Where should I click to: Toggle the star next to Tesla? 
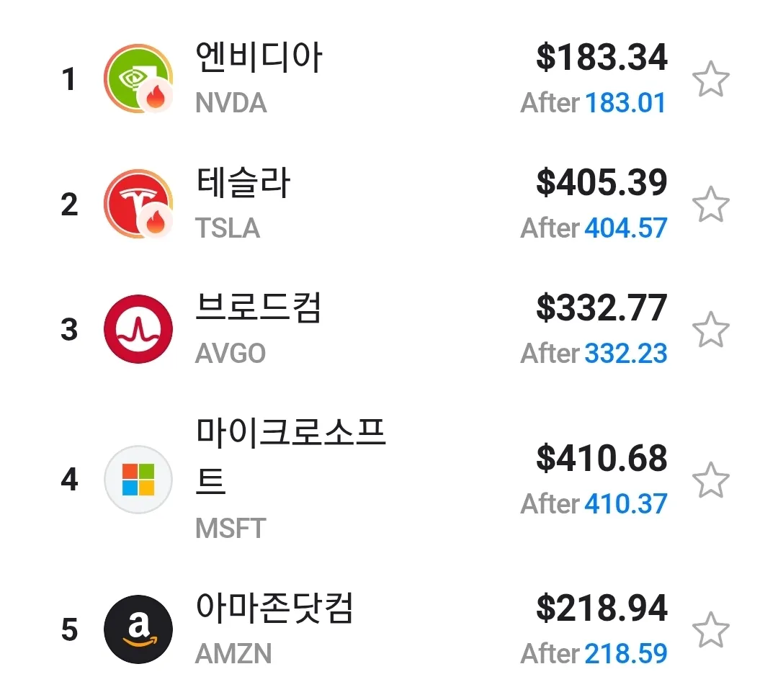click(x=711, y=205)
